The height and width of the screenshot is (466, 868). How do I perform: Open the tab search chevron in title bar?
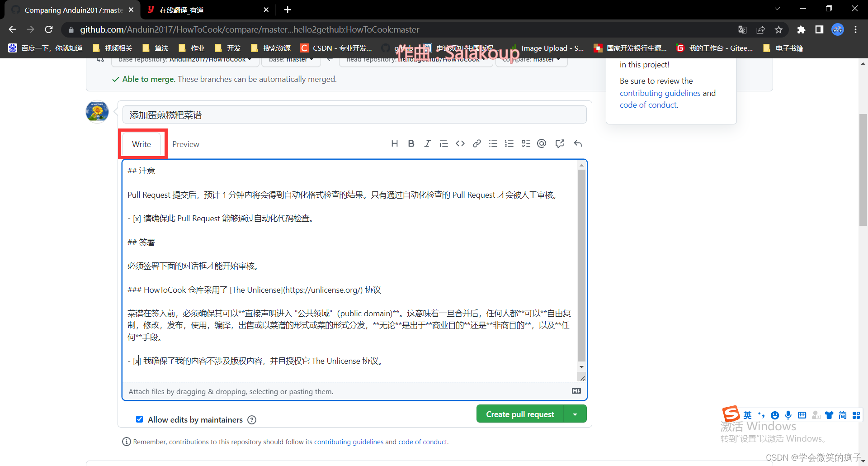point(777,9)
